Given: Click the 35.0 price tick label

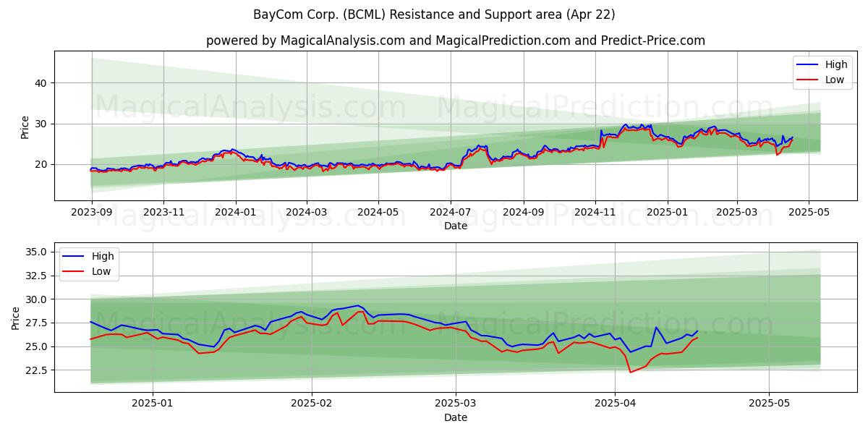Looking at the screenshot, I should click(x=38, y=252).
